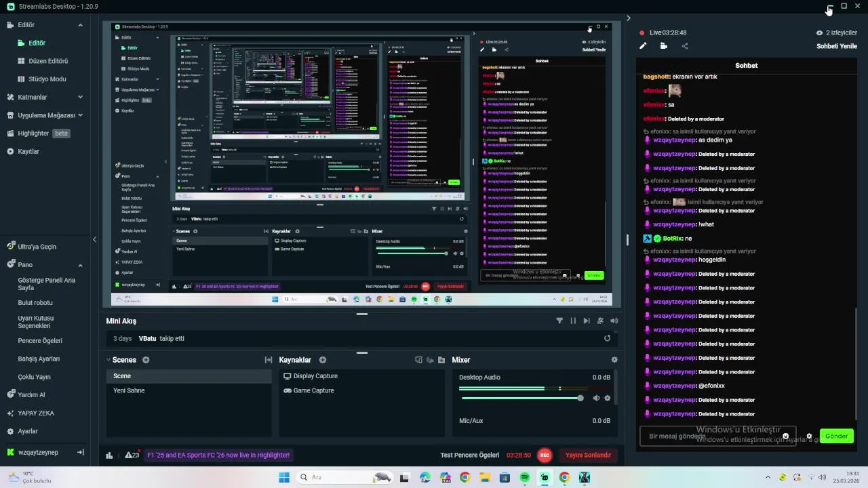Collapse the chat panel with the arrow
The width and height of the screenshot is (868, 488).
coord(628,18)
